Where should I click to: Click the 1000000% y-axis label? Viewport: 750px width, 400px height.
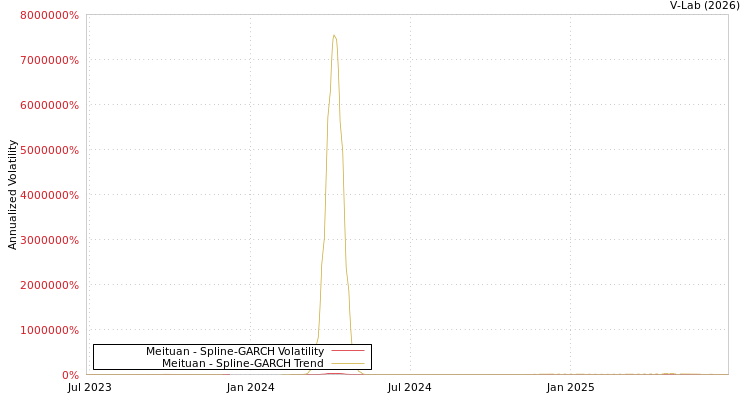coord(49,330)
